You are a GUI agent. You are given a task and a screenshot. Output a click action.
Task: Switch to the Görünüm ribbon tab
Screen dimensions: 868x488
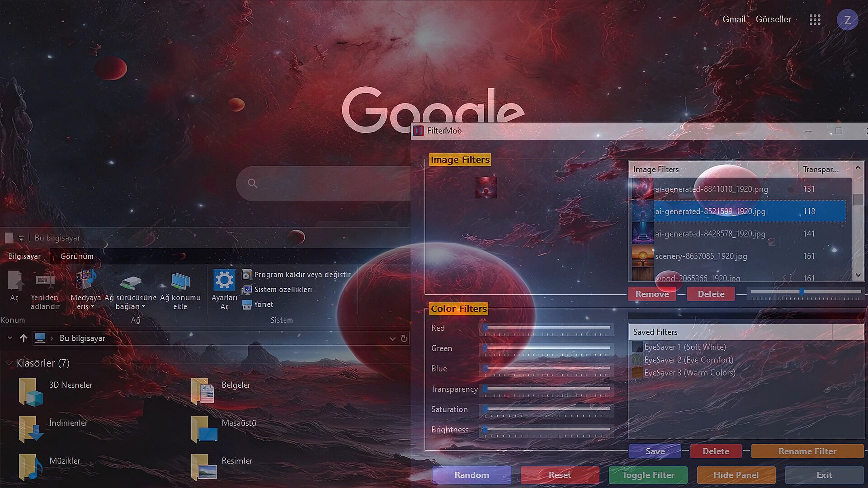pos(77,256)
